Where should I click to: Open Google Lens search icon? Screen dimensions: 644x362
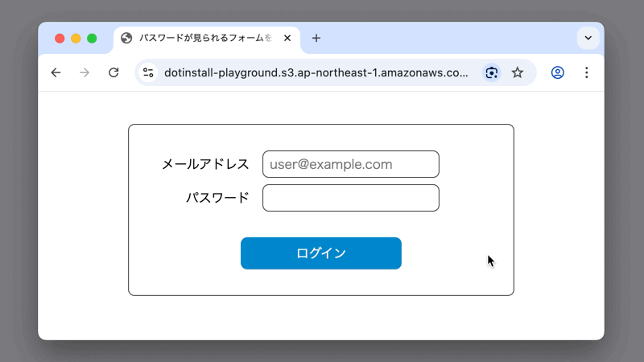click(x=491, y=73)
